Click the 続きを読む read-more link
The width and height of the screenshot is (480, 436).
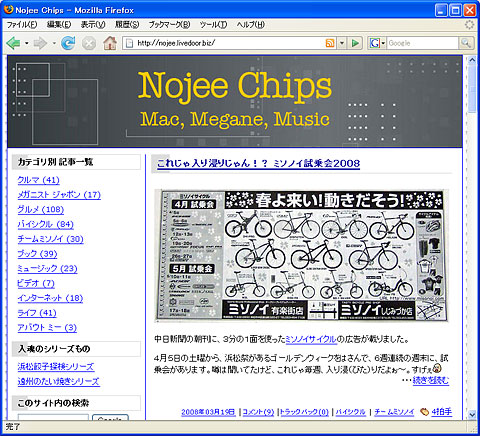(x=431, y=380)
